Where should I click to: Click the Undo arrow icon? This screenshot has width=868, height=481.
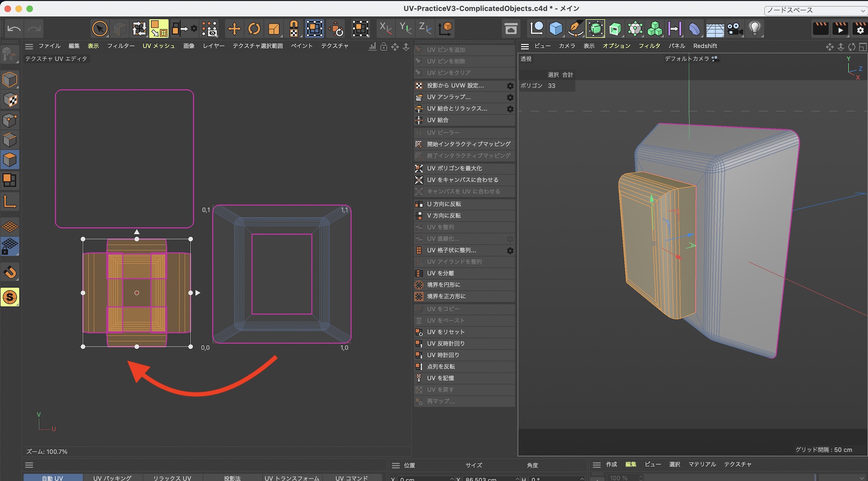coord(14,29)
